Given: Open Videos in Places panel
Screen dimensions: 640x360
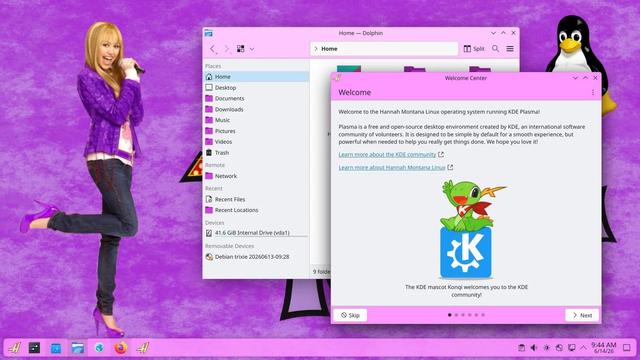Looking at the screenshot, I should click(256, 142).
